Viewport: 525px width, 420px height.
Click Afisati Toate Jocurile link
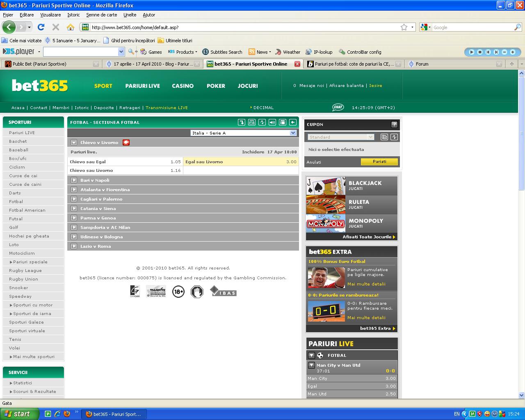(x=369, y=237)
